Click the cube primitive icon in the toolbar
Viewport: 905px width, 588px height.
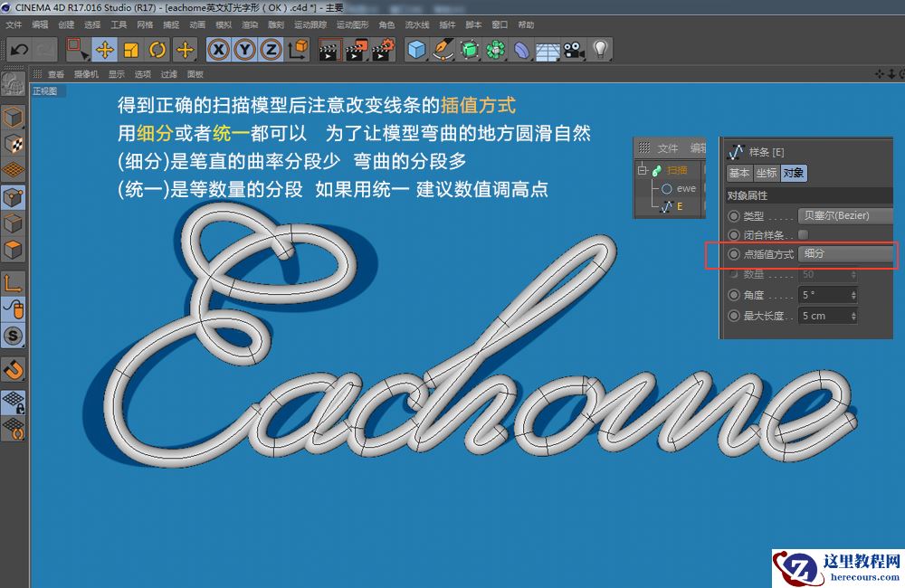pyautogui.click(x=414, y=48)
